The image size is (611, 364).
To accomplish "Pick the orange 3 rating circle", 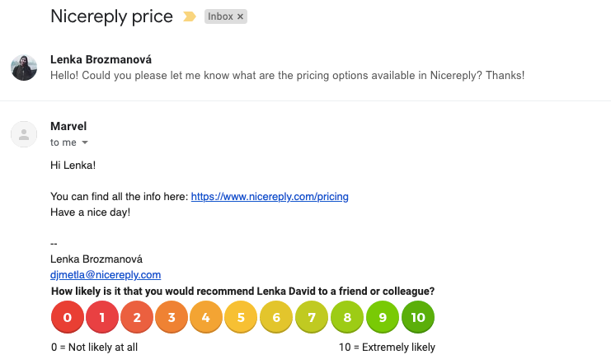I will click(172, 317).
